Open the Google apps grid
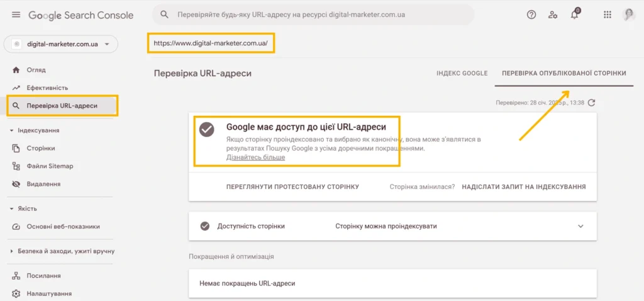644x301 pixels. click(608, 15)
